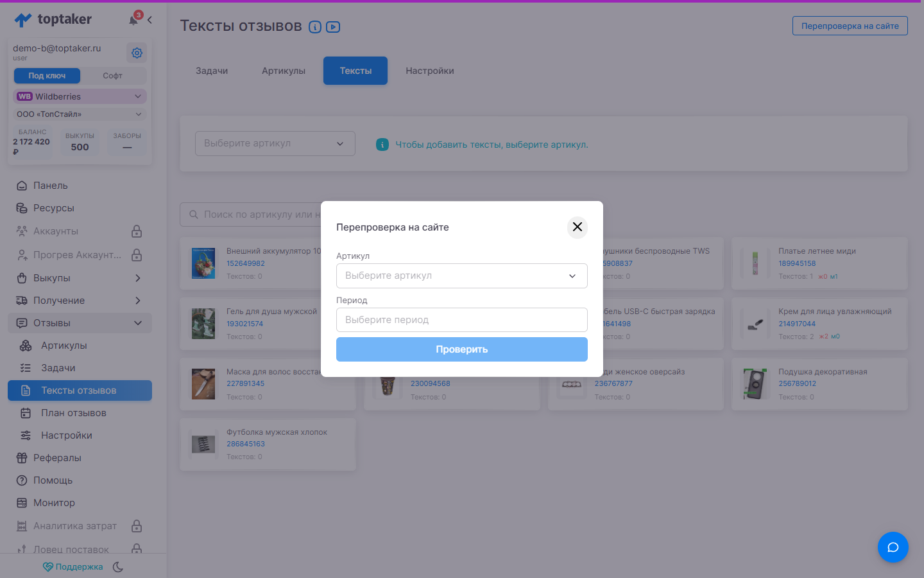Open the chat bubble widget

(893, 547)
